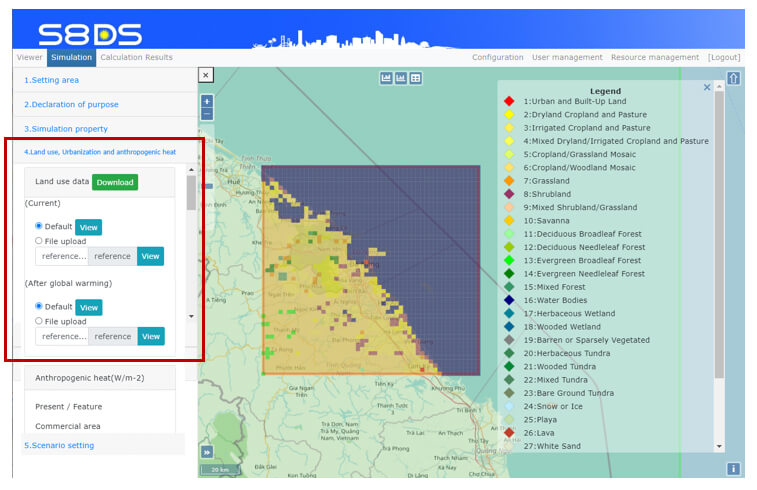The height and width of the screenshot is (490, 757).
Task: Click the Current reference file input field
Action: pyautogui.click(x=62, y=256)
